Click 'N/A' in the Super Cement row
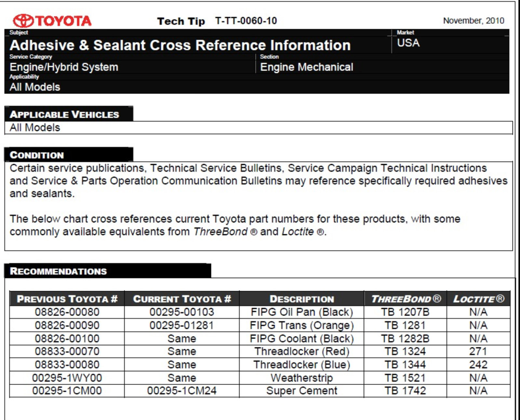520x420 pixels. coord(478,391)
